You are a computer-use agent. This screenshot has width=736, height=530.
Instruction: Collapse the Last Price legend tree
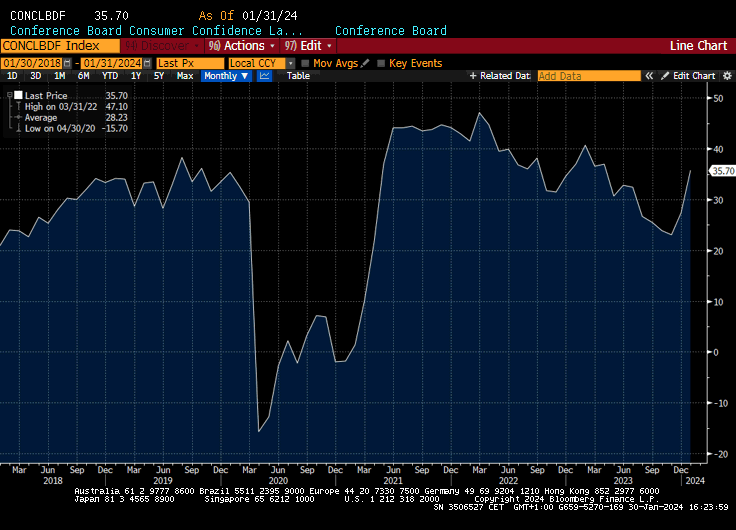pos(9,95)
